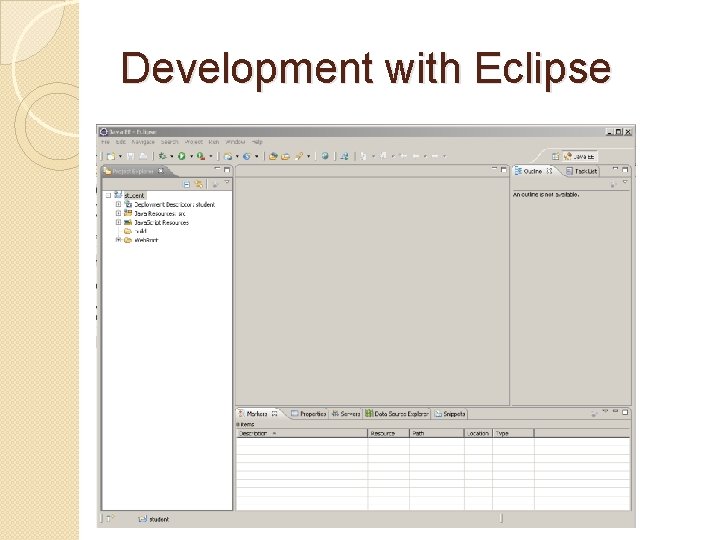The image size is (720, 540).
Task: Toggle Link with Editor in Project Explorer
Action: tap(199, 184)
